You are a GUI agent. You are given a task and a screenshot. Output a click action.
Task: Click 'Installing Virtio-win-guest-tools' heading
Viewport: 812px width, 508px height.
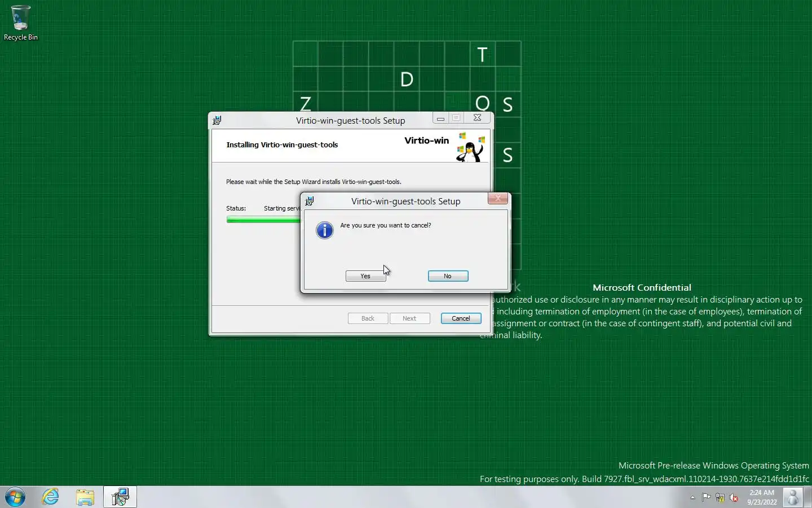click(282, 144)
